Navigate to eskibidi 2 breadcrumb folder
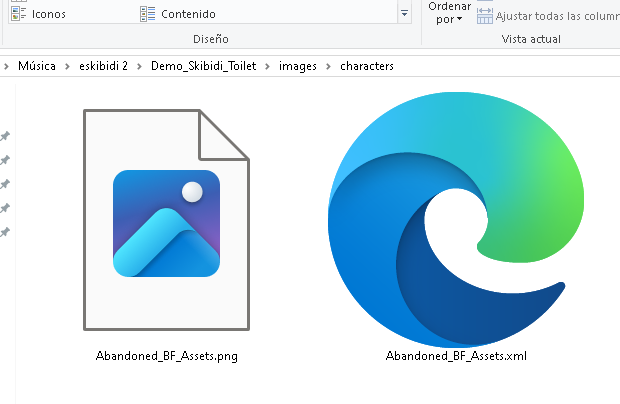This screenshot has height=404, width=620. [x=103, y=66]
